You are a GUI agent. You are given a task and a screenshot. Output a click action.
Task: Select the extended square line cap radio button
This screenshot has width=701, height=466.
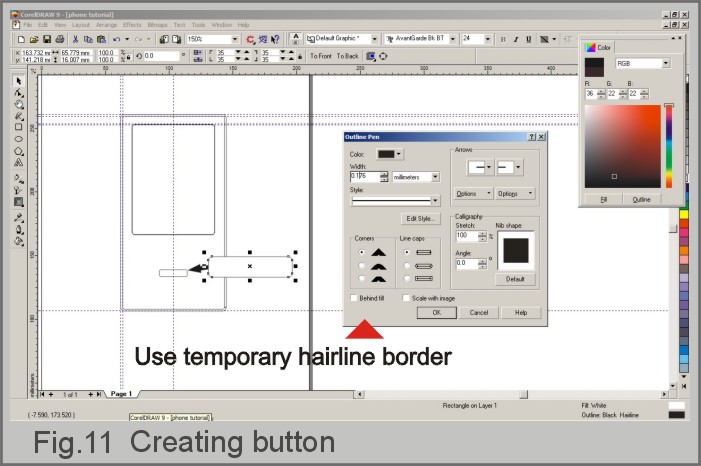pos(406,278)
